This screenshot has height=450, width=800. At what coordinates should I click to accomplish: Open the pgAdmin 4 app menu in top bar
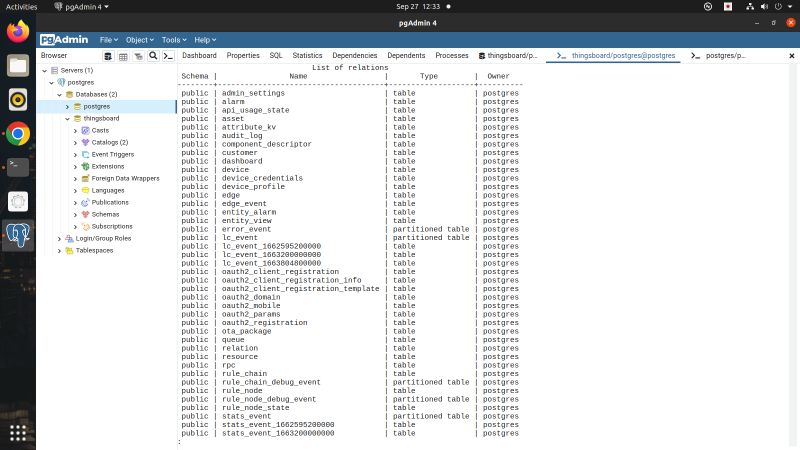click(x=82, y=7)
